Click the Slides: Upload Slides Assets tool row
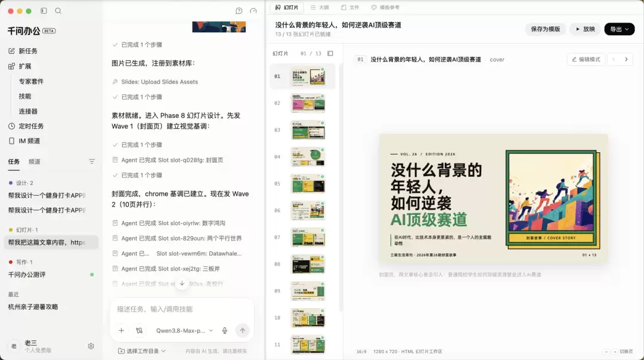The width and height of the screenshot is (644, 360). pyautogui.click(x=155, y=82)
